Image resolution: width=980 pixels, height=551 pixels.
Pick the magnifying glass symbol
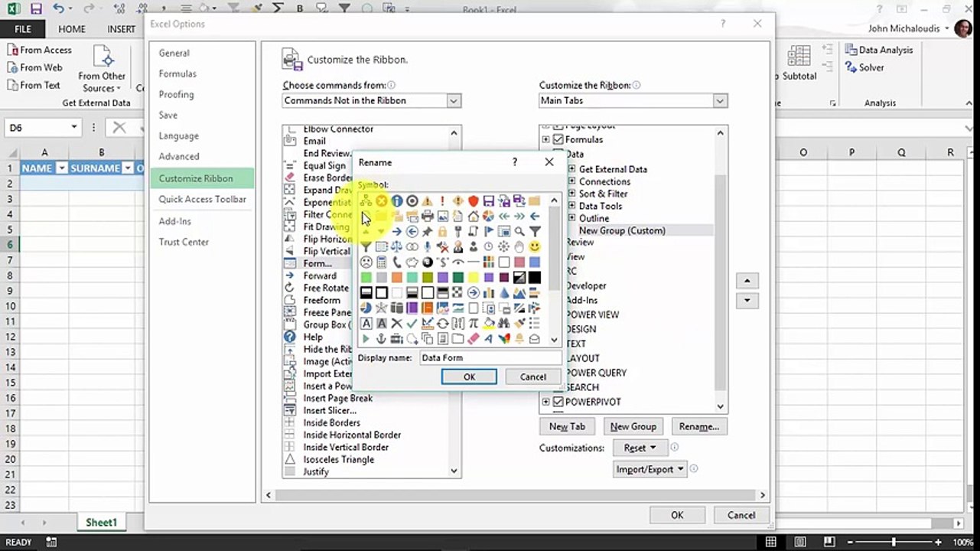point(519,231)
